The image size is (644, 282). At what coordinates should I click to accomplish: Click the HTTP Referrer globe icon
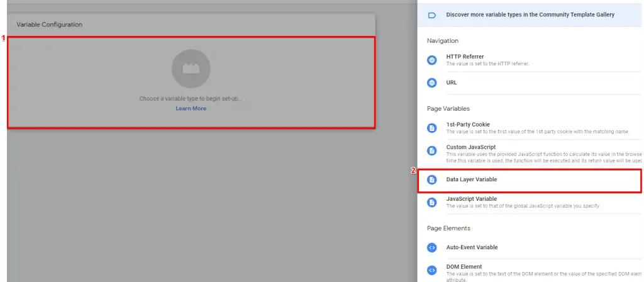click(x=431, y=60)
